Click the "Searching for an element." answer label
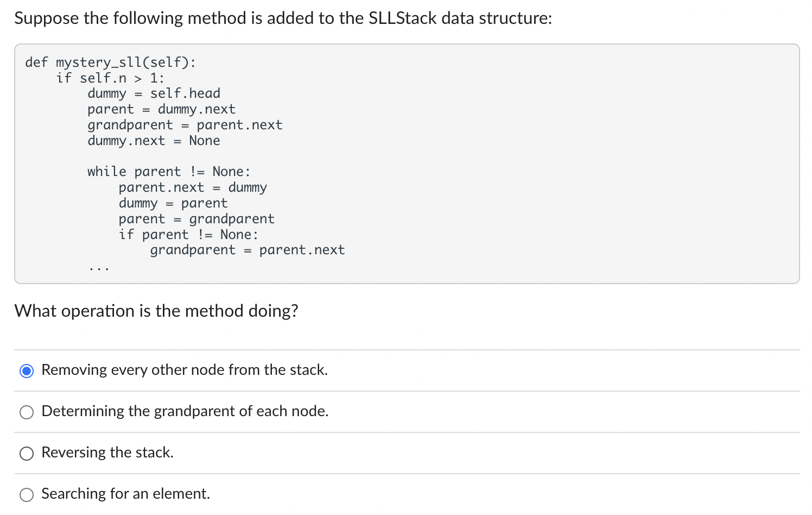812x515 pixels. tap(125, 494)
